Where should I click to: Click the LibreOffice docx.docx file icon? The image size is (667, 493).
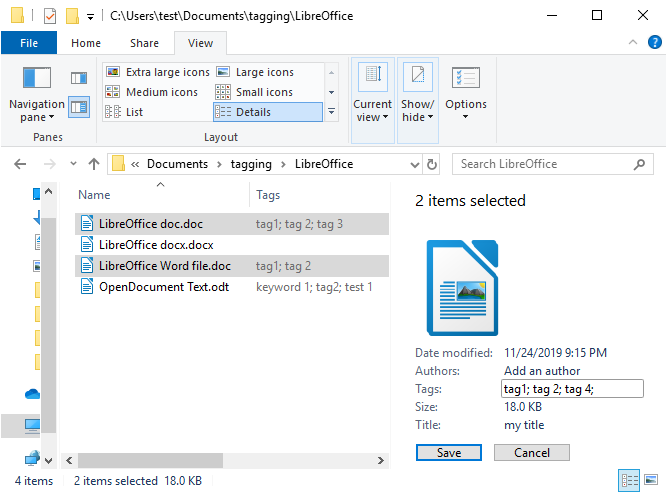point(87,245)
